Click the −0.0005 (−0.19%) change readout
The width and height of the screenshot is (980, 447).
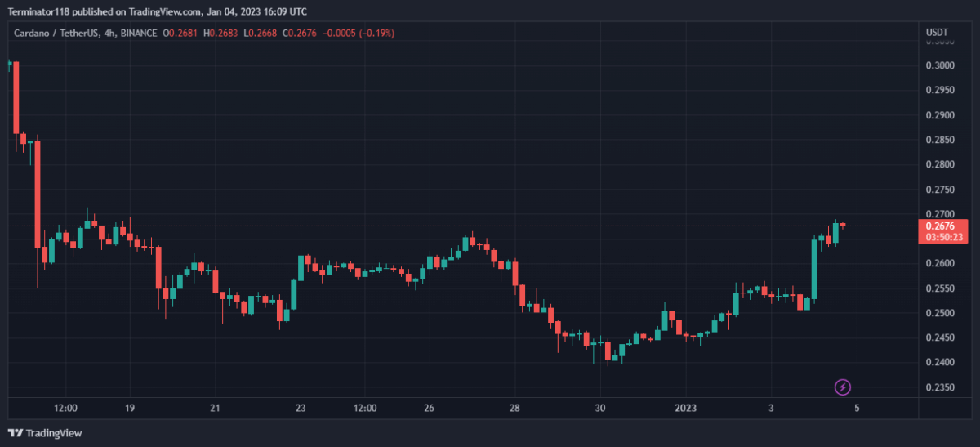coord(360,33)
